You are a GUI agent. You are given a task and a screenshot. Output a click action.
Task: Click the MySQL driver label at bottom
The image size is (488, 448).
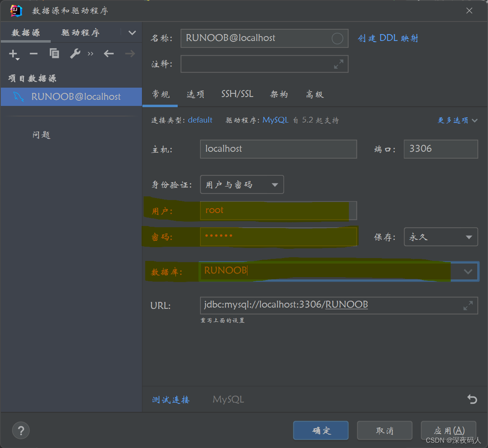(228, 399)
